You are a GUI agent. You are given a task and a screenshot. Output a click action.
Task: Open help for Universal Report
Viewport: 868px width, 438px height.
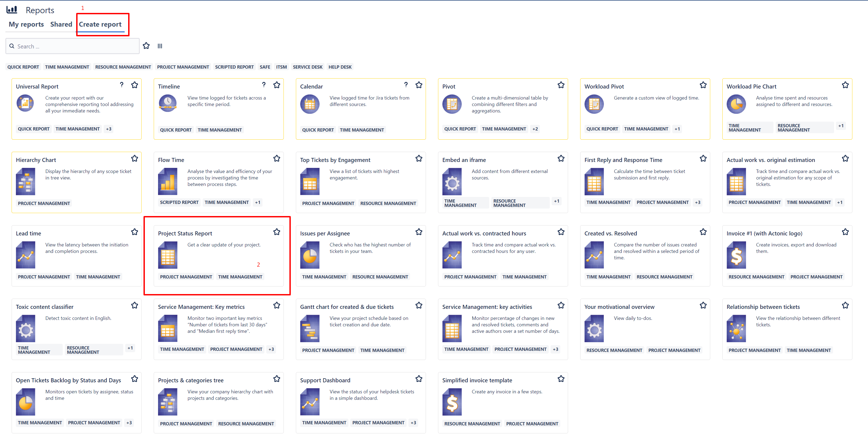point(122,85)
